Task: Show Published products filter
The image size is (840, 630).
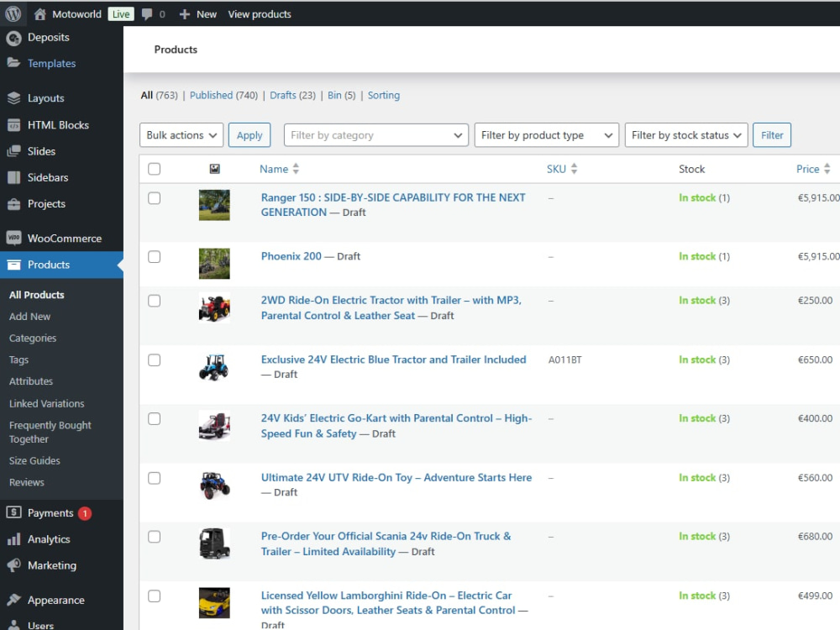Action: (211, 96)
